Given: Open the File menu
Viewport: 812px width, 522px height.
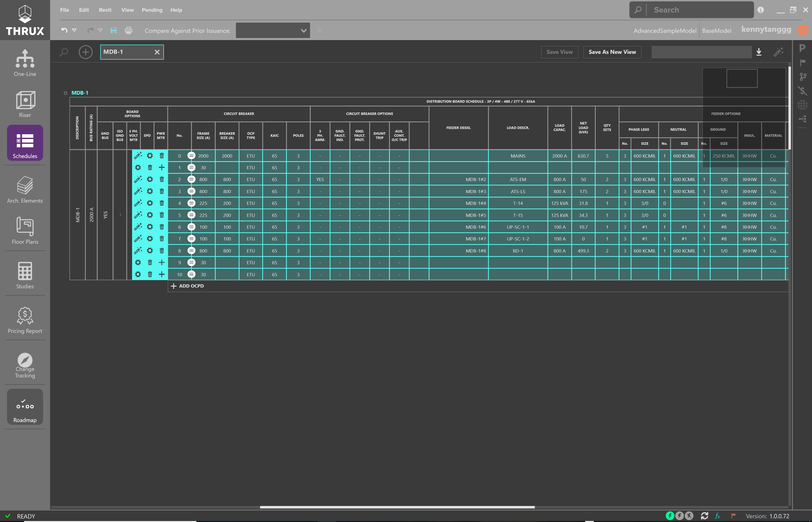Looking at the screenshot, I should [x=64, y=10].
